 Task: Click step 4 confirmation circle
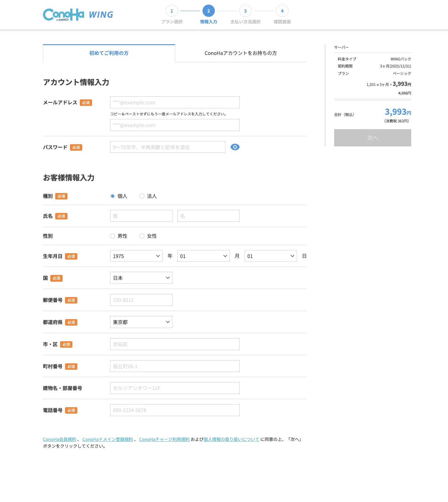point(282,11)
